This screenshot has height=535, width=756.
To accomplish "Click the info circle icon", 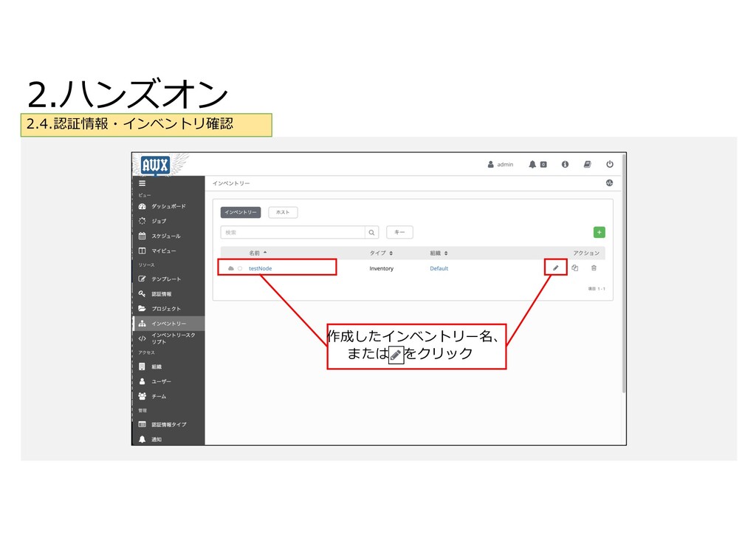I will coord(565,165).
